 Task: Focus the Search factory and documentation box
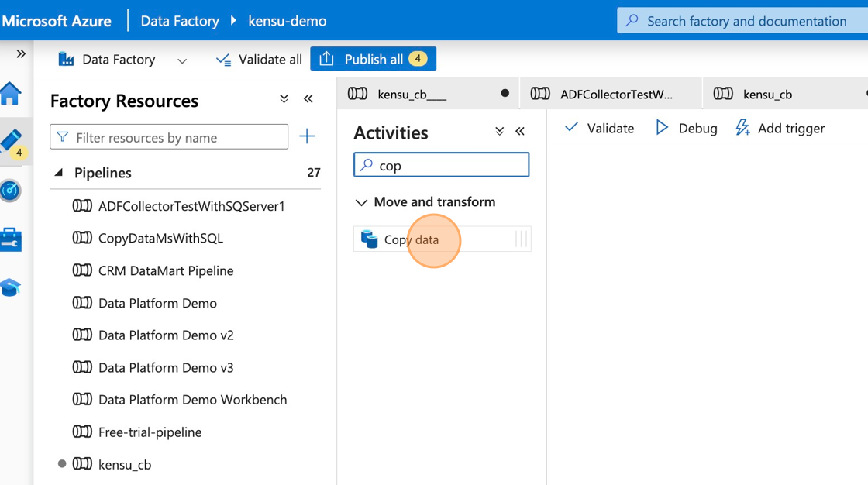[742, 21]
